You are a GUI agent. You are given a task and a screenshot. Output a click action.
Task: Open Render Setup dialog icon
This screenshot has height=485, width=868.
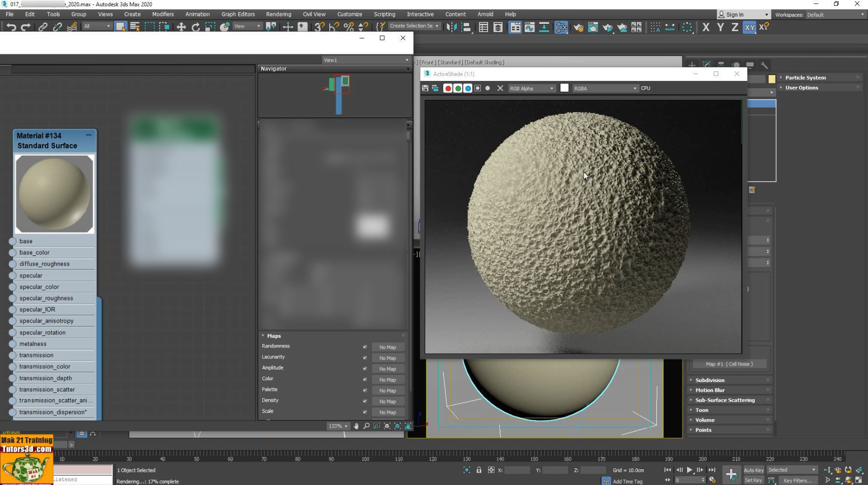pyautogui.click(x=579, y=27)
